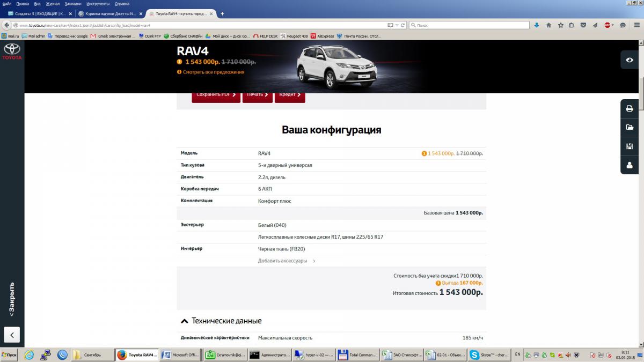Click the Сохранить PDF button
Screen dimensions: 644x362
coord(216,95)
